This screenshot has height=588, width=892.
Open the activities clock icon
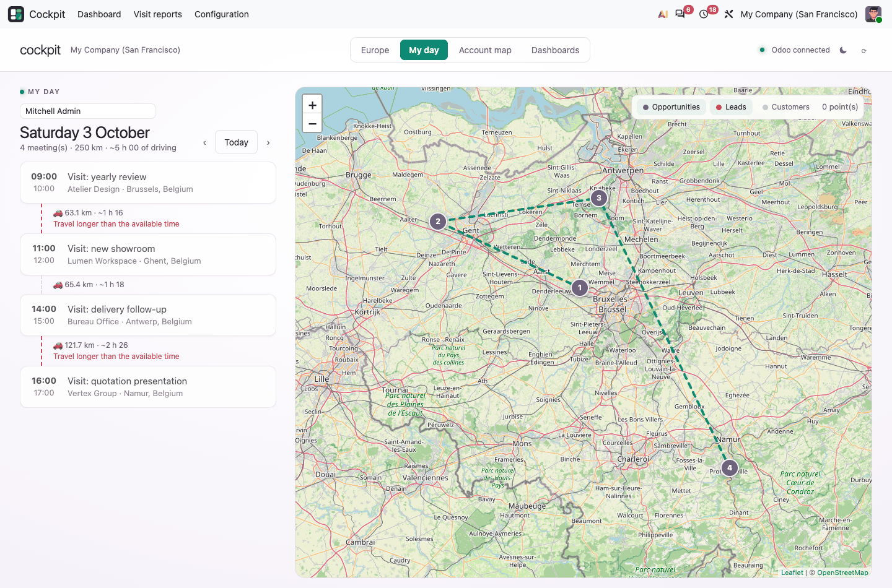pyautogui.click(x=704, y=14)
